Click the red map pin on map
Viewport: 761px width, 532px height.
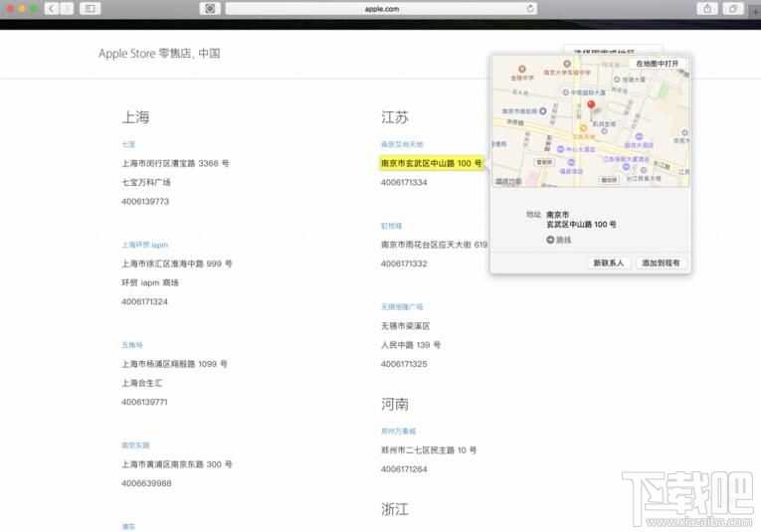coord(591,105)
